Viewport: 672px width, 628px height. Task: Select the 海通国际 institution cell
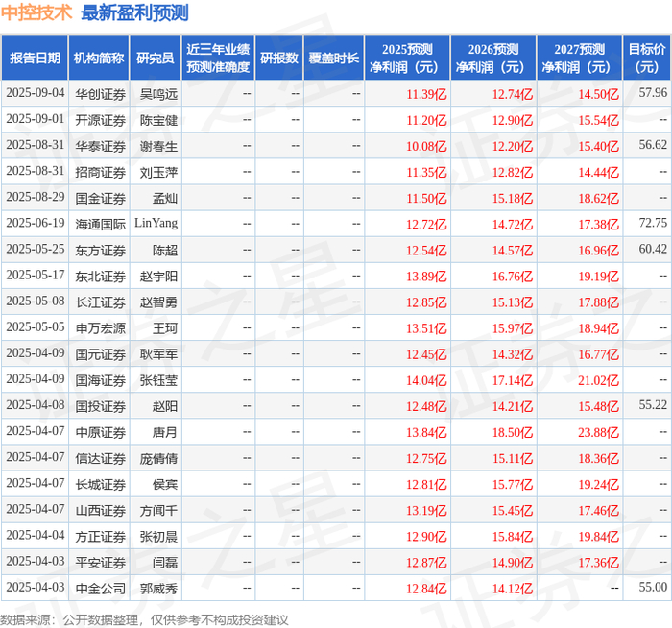pyautogui.click(x=100, y=225)
